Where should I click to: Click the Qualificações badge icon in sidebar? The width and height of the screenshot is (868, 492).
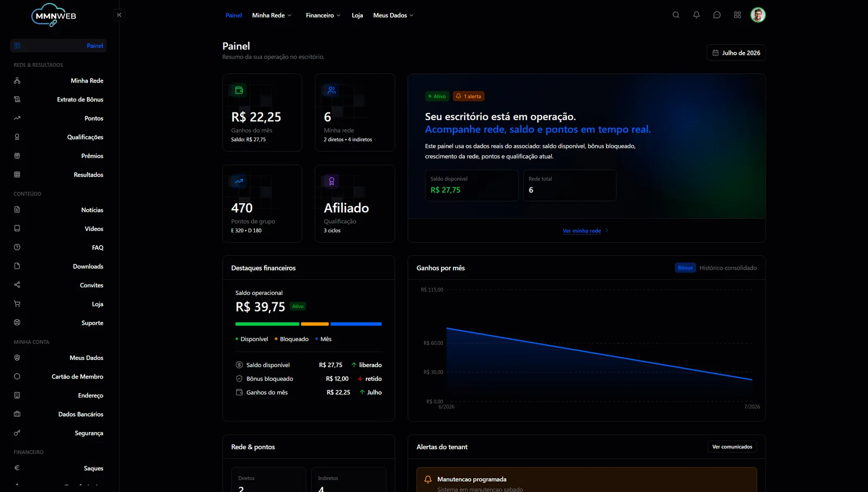point(17,137)
